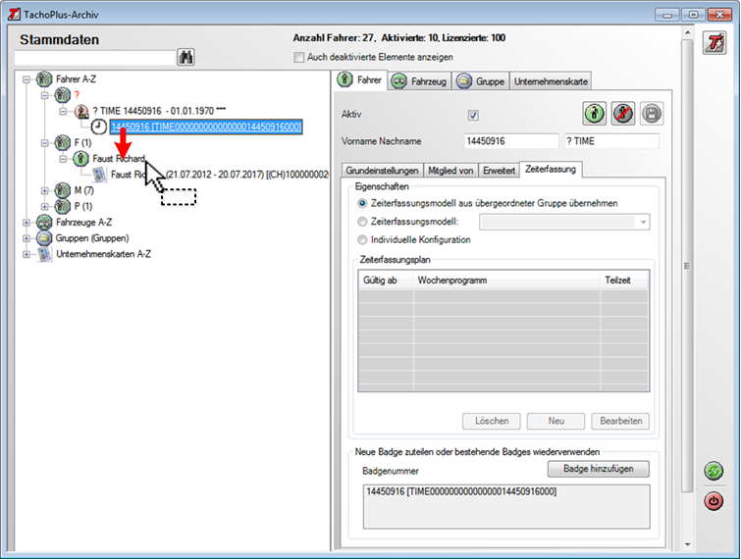Image resolution: width=741 pixels, height=560 pixels.
Task: Select the Faust Richard tree label
Action: pos(119,158)
